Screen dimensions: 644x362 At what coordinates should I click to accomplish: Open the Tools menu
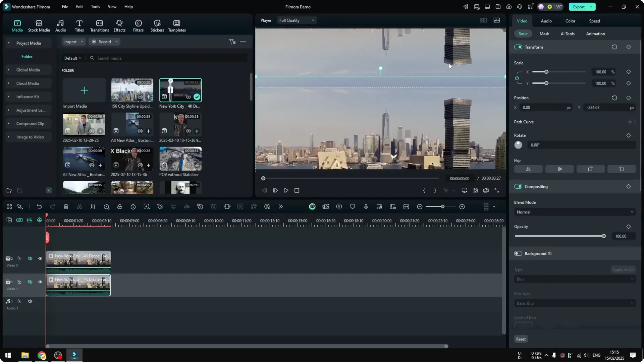pyautogui.click(x=95, y=7)
